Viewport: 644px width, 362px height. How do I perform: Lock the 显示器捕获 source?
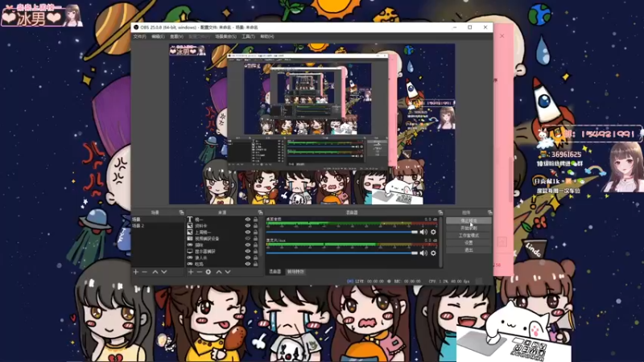tap(255, 251)
